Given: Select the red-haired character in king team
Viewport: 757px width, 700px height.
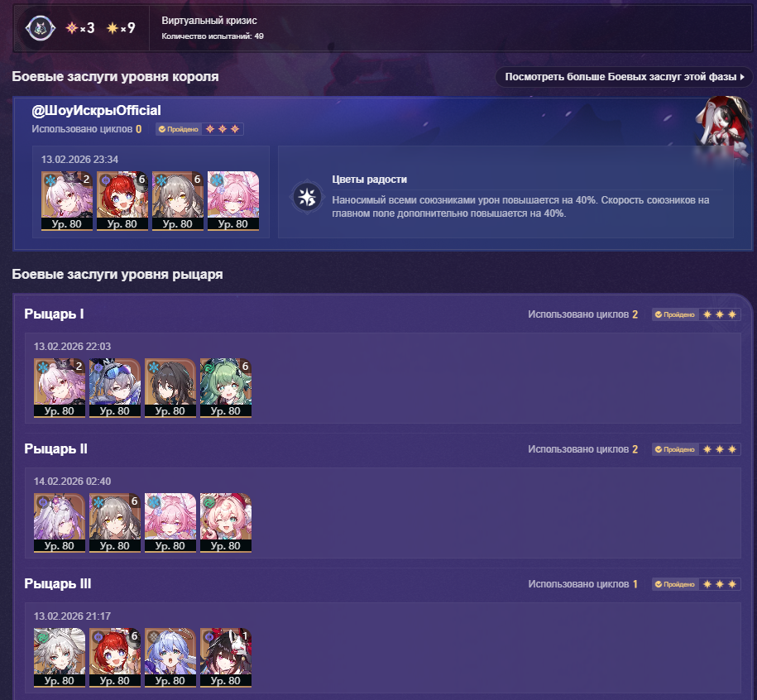Looking at the screenshot, I should coord(122,201).
